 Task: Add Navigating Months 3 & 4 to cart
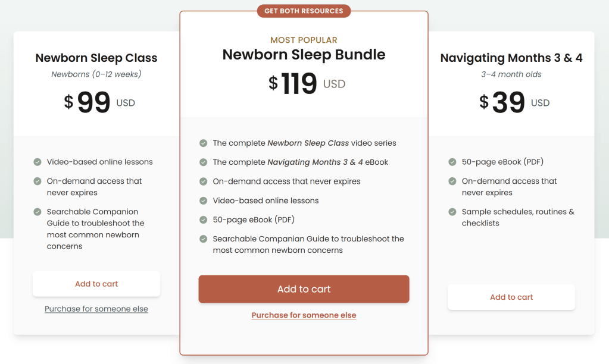point(511,297)
